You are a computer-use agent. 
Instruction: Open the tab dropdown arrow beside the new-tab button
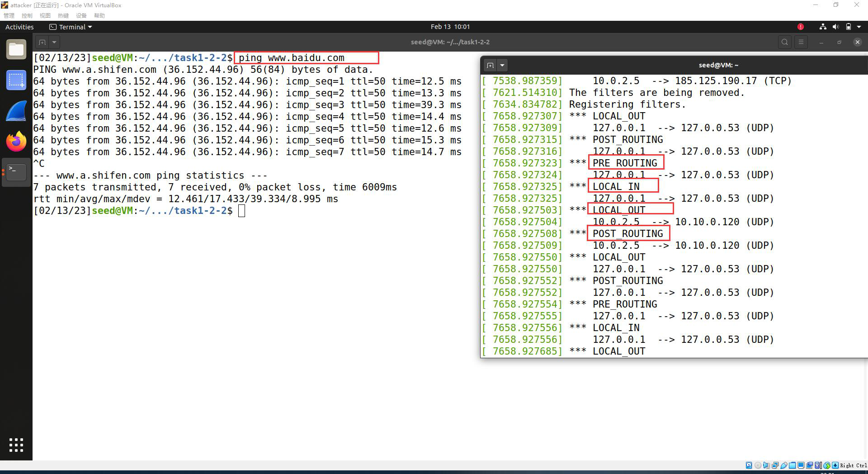point(54,42)
